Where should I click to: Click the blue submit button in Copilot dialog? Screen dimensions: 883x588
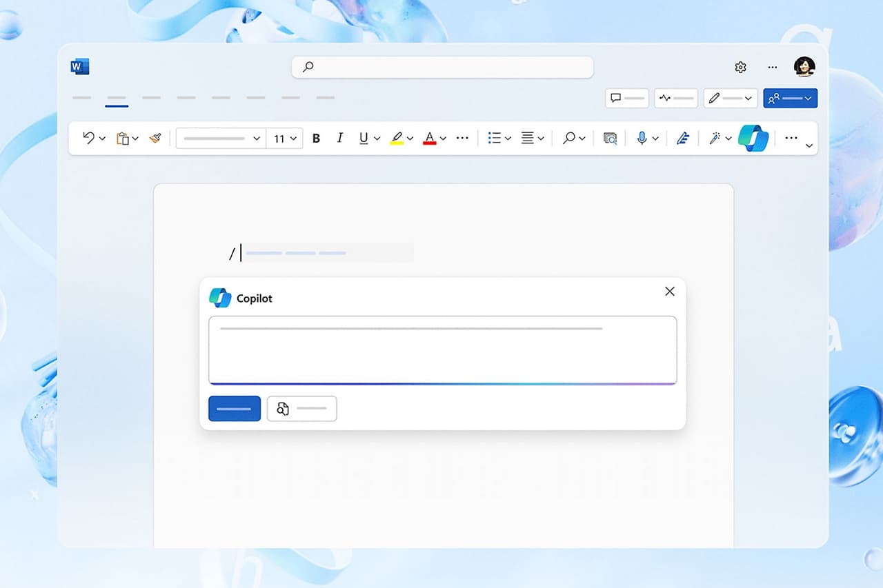tap(234, 408)
